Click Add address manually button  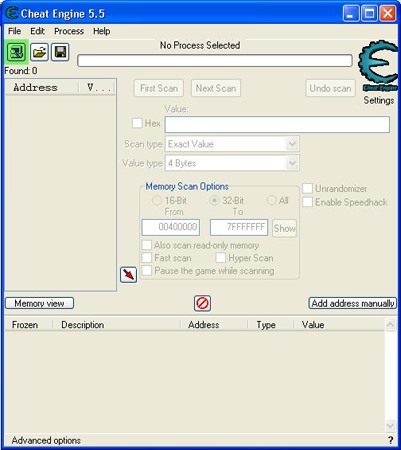[353, 303]
